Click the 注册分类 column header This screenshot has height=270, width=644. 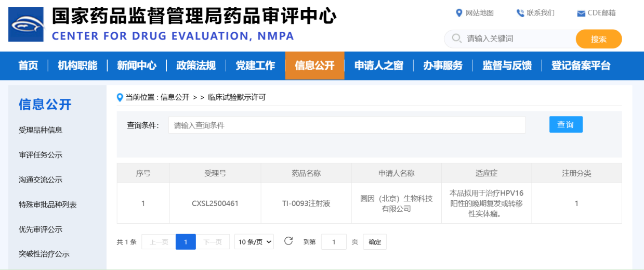(x=576, y=173)
